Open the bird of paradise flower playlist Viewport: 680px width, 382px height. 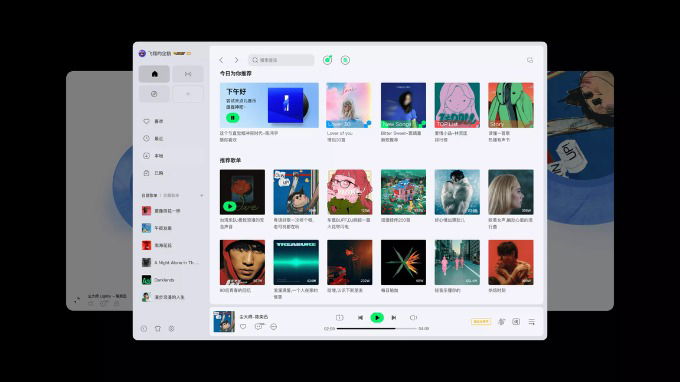pyautogui.click(x=403, y=262)
